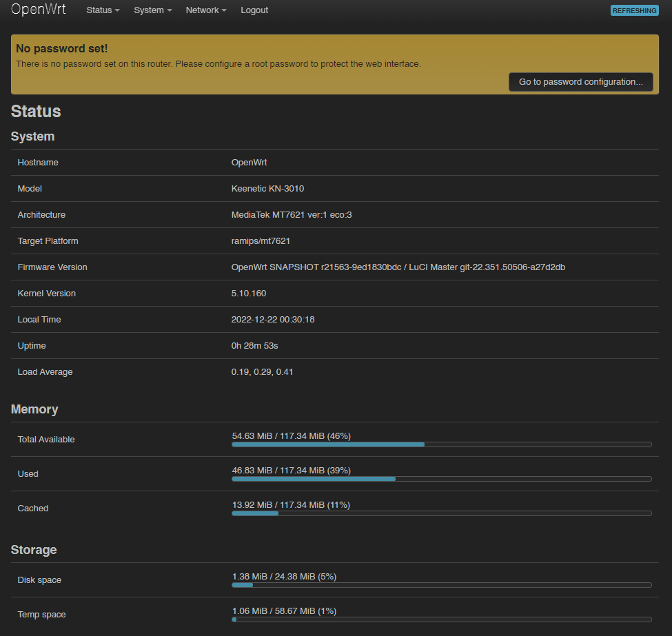Screen dimensions: 672x636
Task: Click the Load Average row label
Action: point(45,371)
